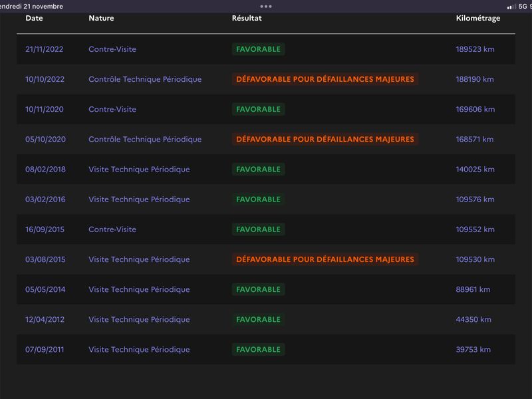This screenshot has width=532, height=399.
Task: Open Visite Technique Périodique from 03/02/2016
Action: click(x=139, y=199)
